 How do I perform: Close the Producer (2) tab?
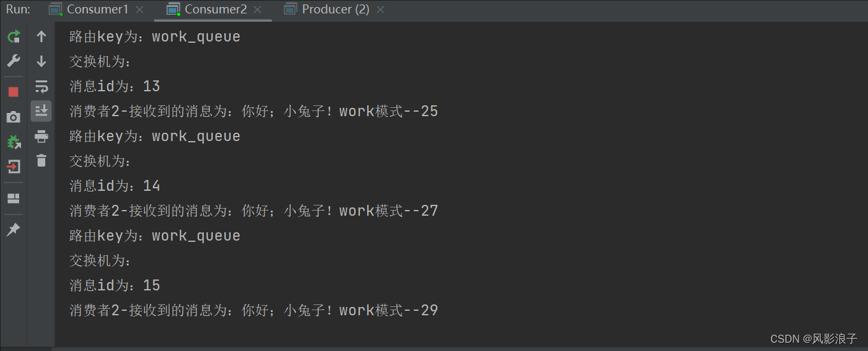(380, 10)
